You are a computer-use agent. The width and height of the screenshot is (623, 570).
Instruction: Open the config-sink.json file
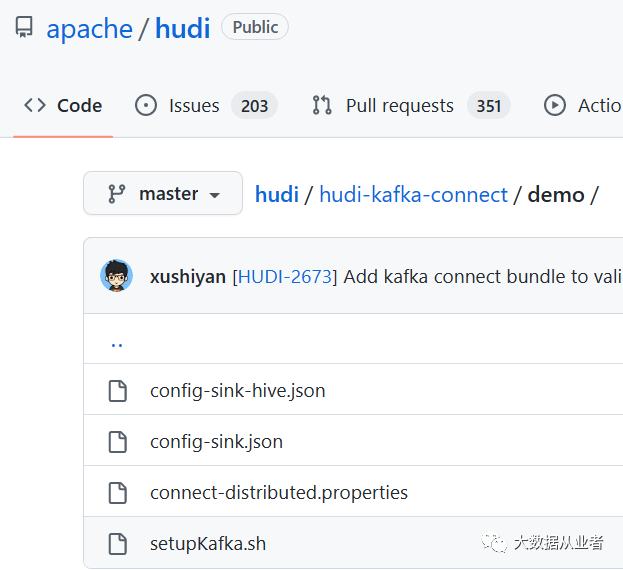[217, 442]
